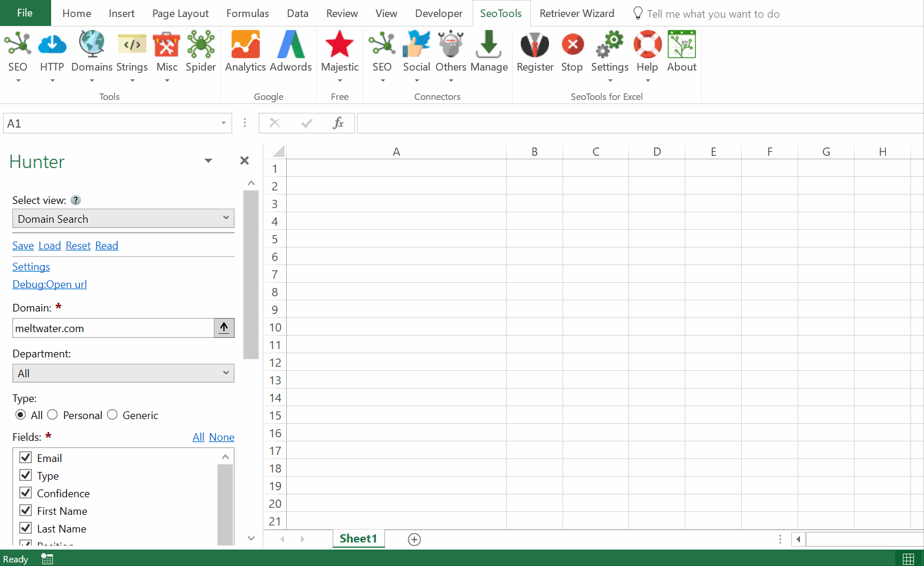Click the Reset link in Hunter pane
The image size is (924, 566).
[x=78, y=246]
